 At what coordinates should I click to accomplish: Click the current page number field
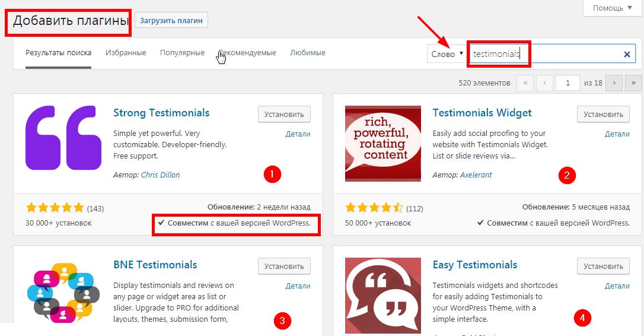(x=568, y=83)
